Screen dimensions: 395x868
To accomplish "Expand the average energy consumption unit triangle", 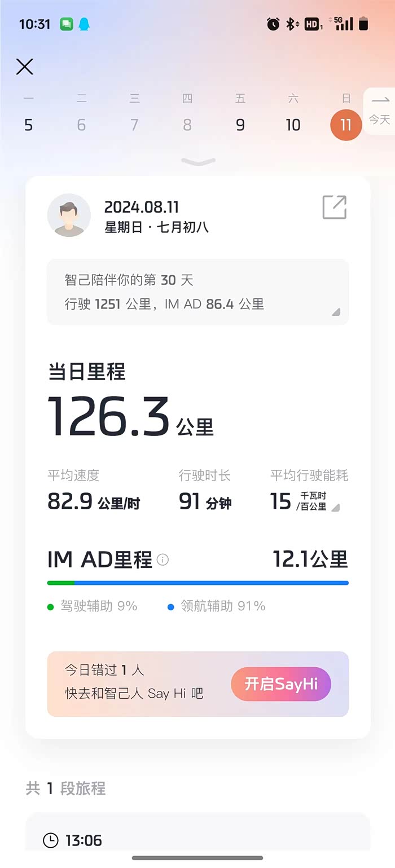I will click(x=335, y=508).
